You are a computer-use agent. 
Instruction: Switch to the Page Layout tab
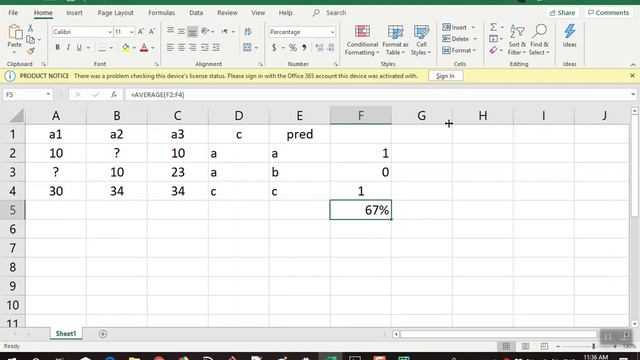[116, 13]
